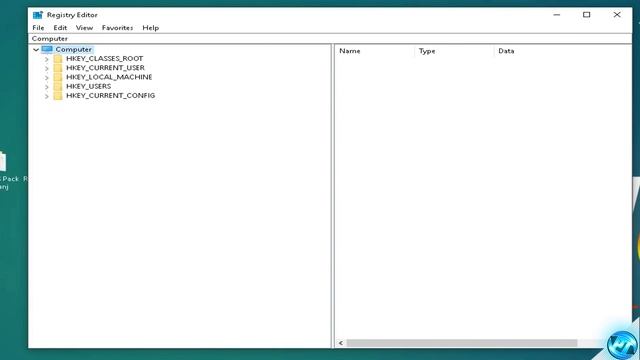Select the HKEY_CURRENT_USER label
Image resolution: width=640 pixels, height=360 pixels.
(105, 68)
